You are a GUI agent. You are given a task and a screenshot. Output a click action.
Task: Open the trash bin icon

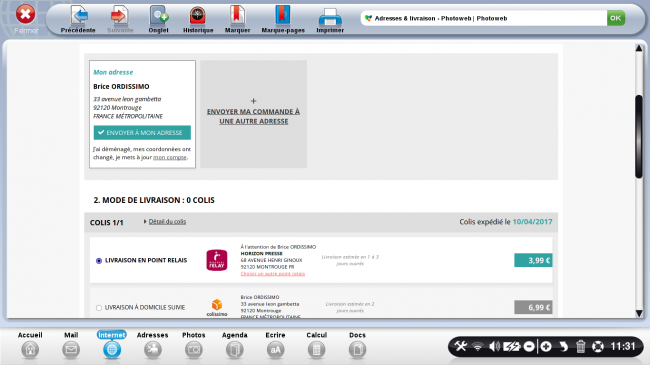[580, 346]
